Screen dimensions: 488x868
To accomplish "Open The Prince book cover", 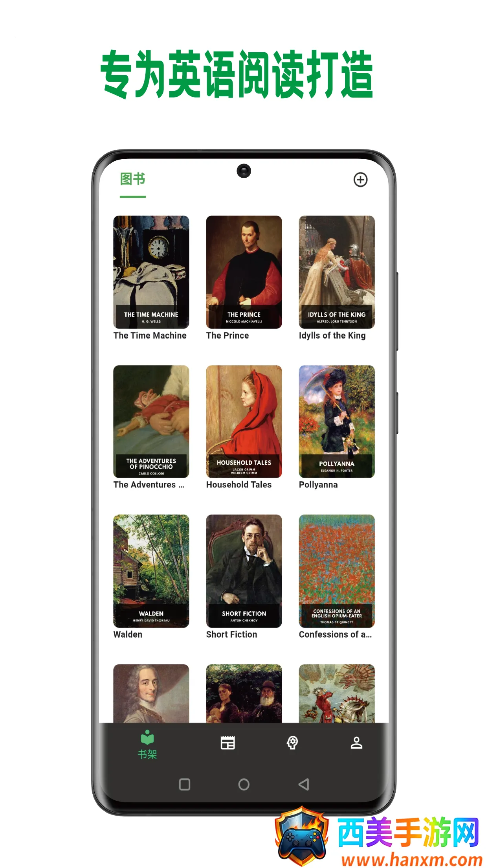I will coord(244,272).
